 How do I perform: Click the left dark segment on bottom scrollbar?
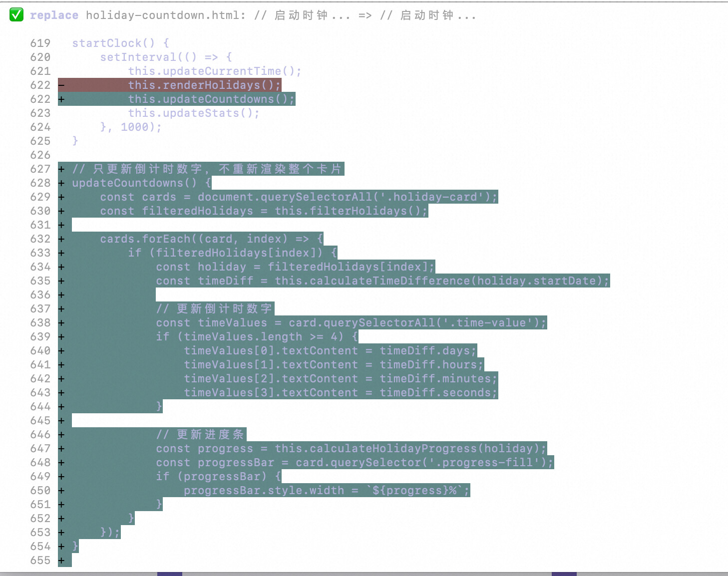point(170,574)
